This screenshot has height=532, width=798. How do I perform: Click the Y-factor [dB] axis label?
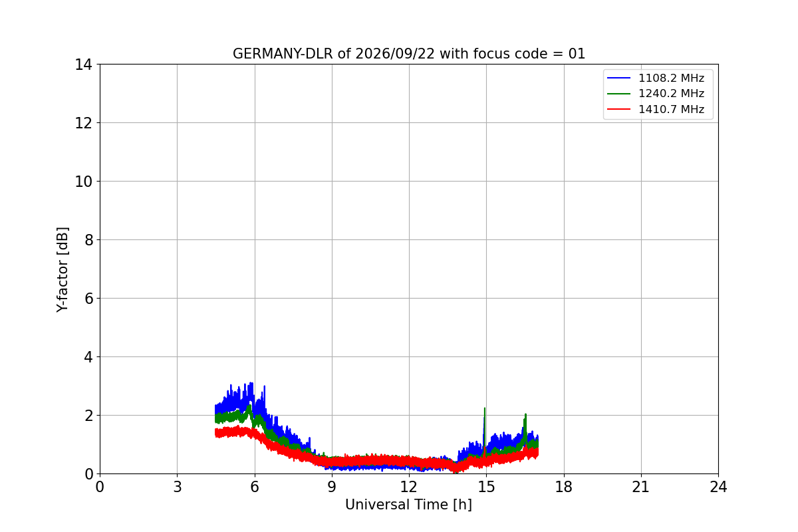(63, 269)
